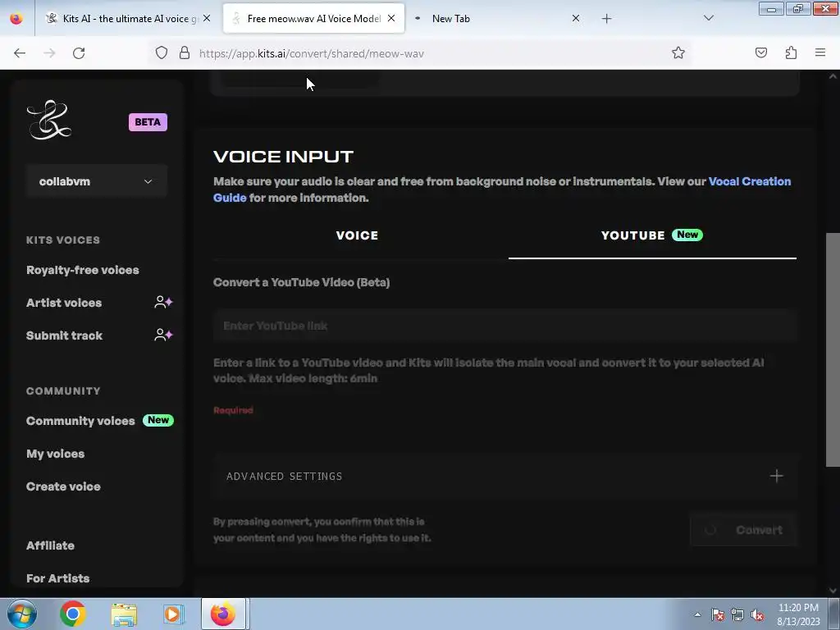The width and height of the screenshot is (840, 630).
Task: Go back with the browser back arrow
Action: click(x=20, y=53)
